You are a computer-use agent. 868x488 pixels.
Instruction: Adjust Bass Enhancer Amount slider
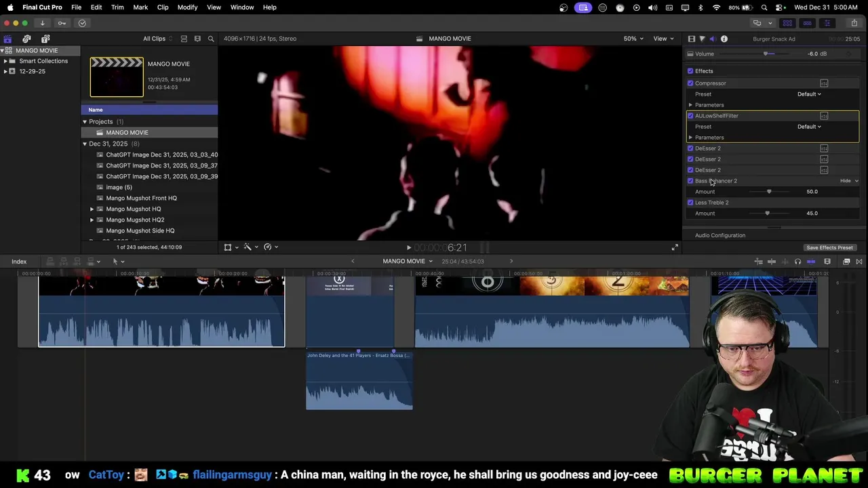click(x=769, y=192)
